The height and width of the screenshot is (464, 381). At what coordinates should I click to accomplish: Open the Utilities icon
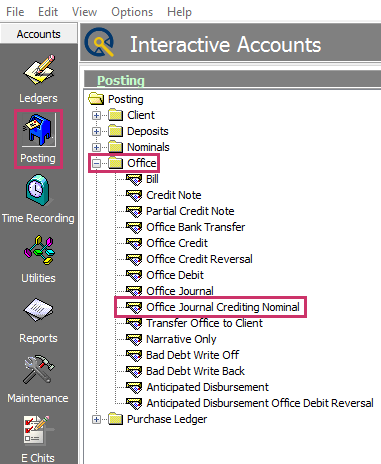pos(38,250)
